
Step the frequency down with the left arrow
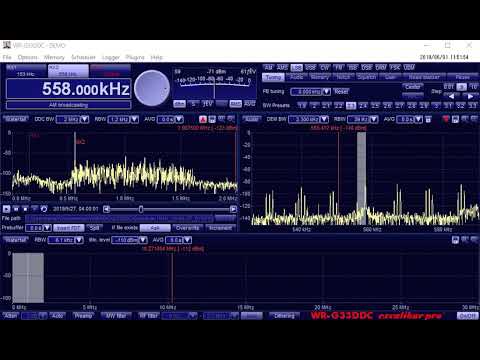pyautogui.click(x=451, y=96)
